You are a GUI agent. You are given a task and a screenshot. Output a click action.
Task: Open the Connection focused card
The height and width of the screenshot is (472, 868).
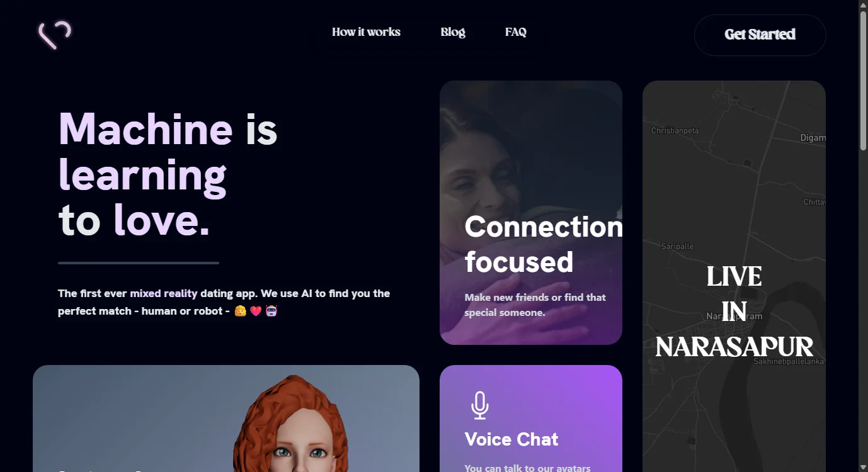[x=531, y=213]
